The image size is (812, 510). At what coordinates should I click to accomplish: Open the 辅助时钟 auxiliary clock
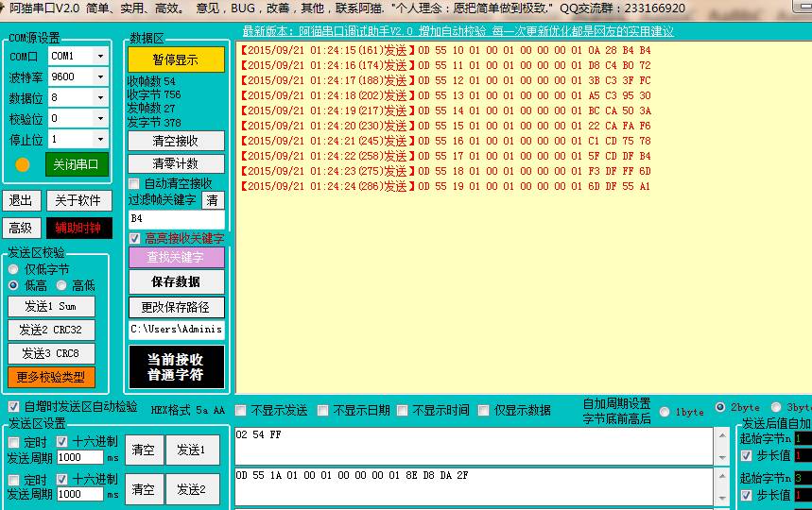(78, 229)
